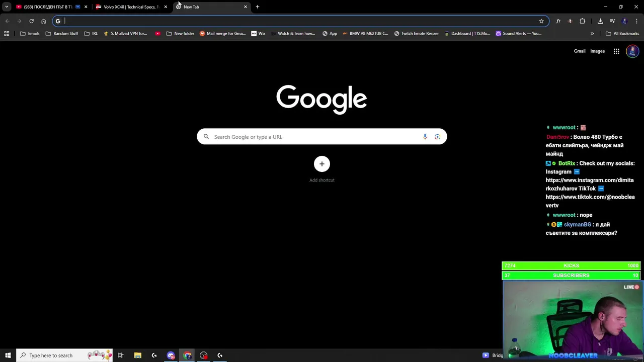The image size is (644, 362).
Task: Expand hidden bookmarks chevron
Action: tap(592, 34)
